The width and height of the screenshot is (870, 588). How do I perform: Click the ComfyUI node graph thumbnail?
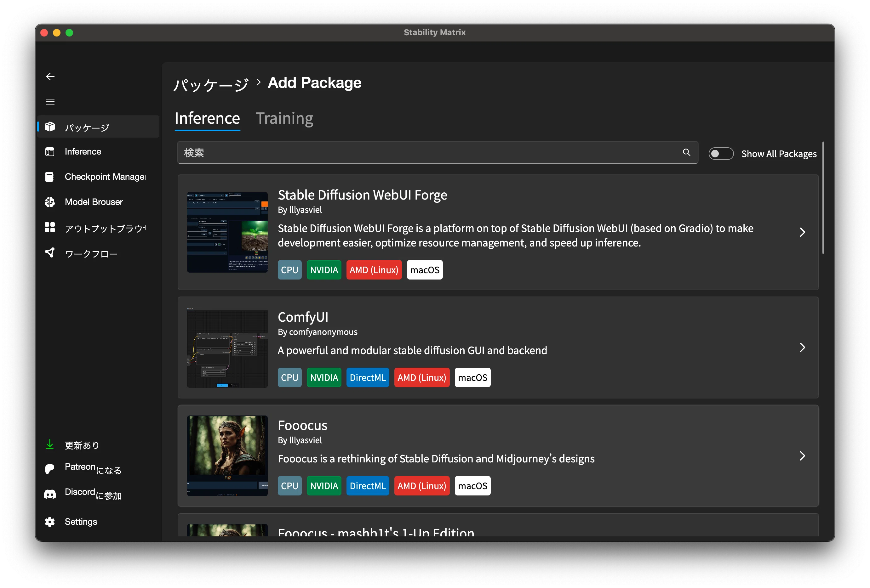coord(227,348)
